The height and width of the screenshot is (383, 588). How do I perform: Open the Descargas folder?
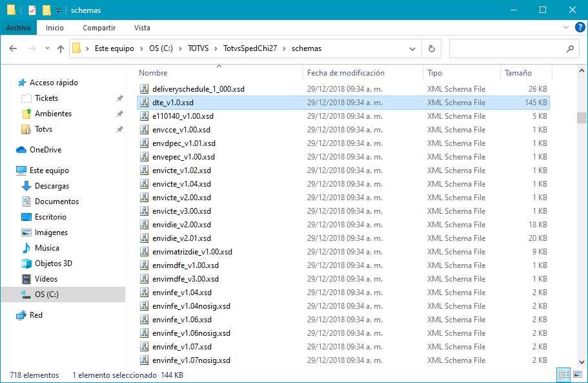click(x=52, y=185)
